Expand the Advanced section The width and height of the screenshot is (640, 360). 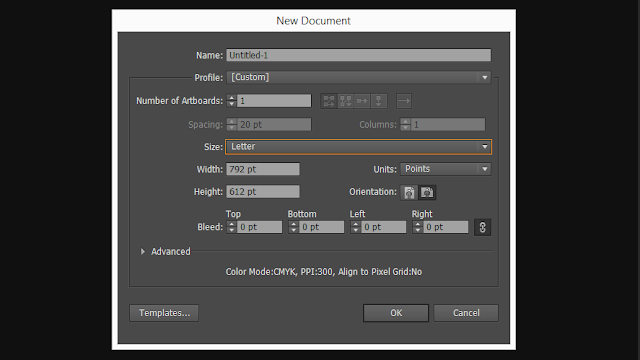[x=143, y=252]
